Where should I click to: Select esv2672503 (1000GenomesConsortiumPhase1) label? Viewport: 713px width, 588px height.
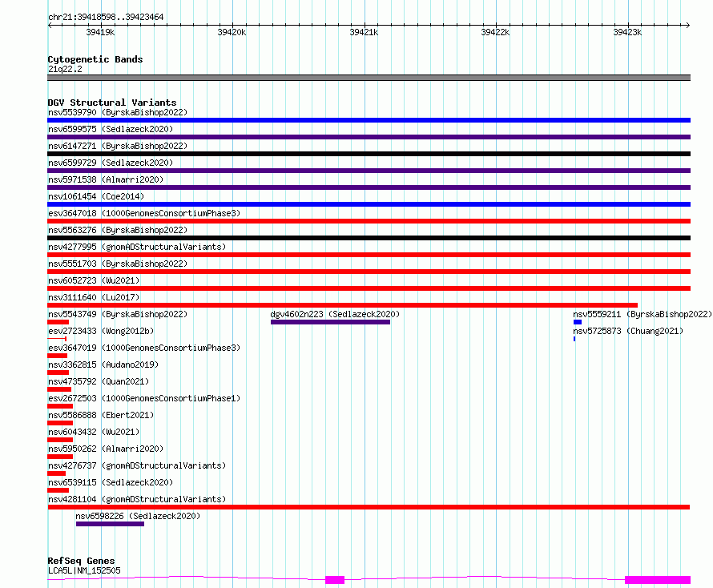144,398
